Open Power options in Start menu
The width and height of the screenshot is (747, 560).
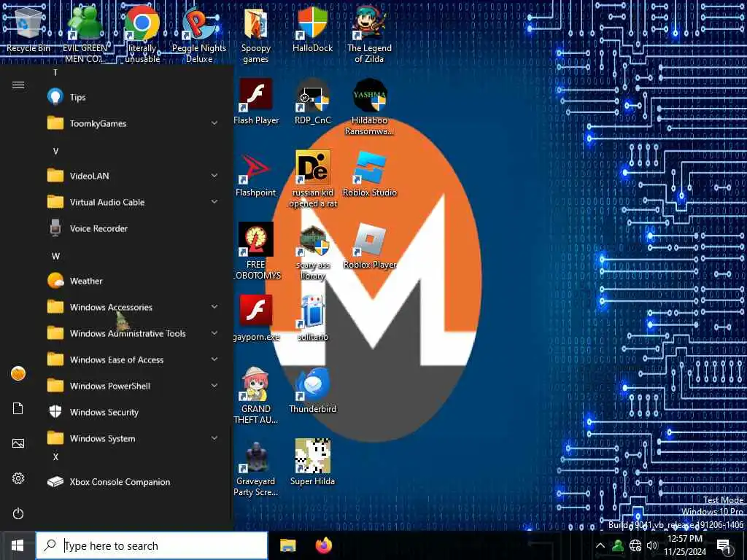pos(18,514)
